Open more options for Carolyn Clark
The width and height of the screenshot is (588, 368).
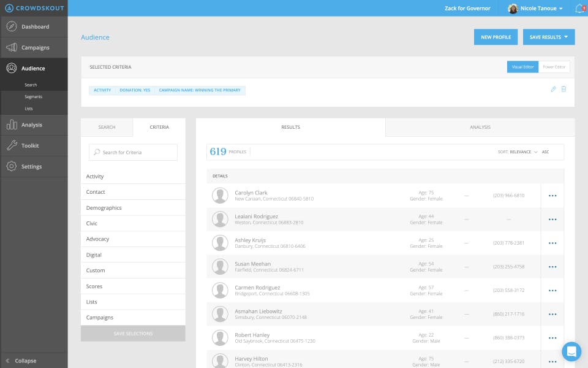pyautogui.click(x=552, y=196)
